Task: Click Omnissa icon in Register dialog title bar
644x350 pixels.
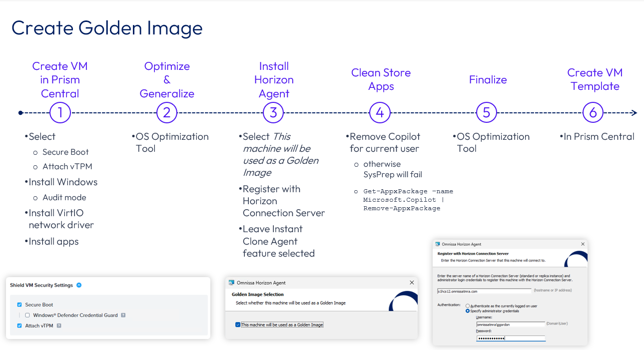Action: [x=438, y=244]
